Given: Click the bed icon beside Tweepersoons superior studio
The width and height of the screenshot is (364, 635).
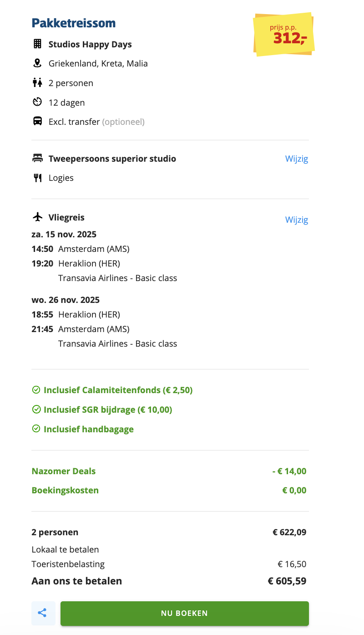Looking at the screenshot, I should tap(37, 159).
